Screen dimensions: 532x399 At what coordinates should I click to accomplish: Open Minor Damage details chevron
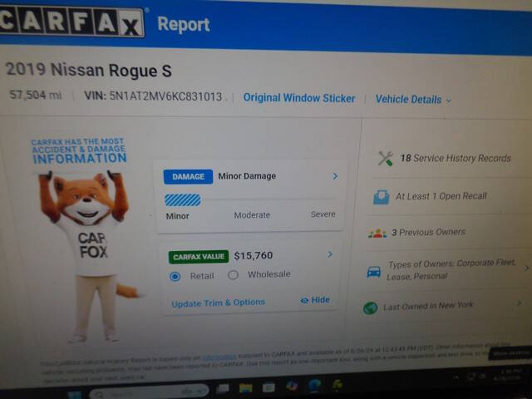tap(335, 176)
